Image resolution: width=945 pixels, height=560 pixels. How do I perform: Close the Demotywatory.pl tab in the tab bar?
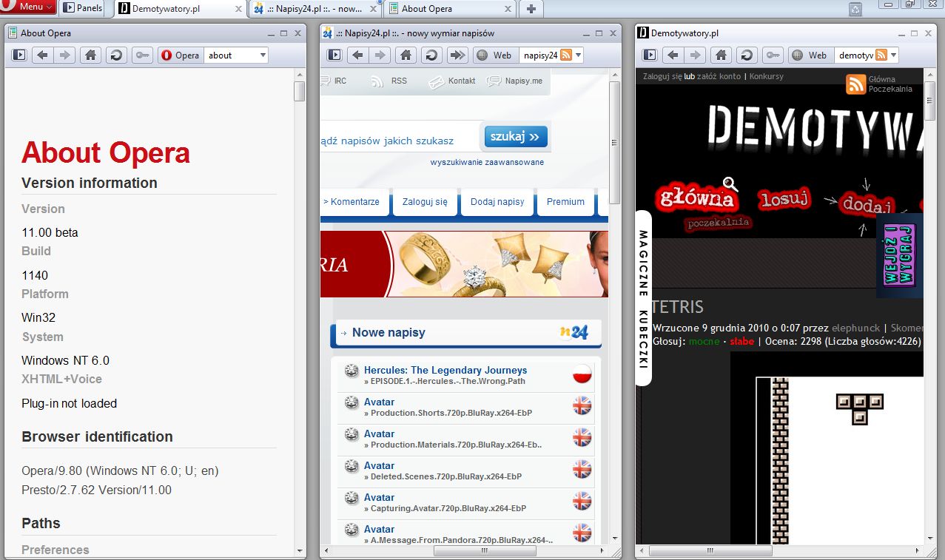click(x=237, y=9)
